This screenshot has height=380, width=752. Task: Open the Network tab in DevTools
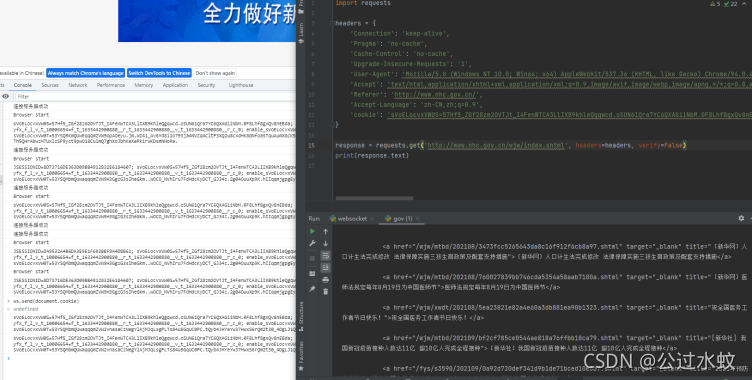78,85
